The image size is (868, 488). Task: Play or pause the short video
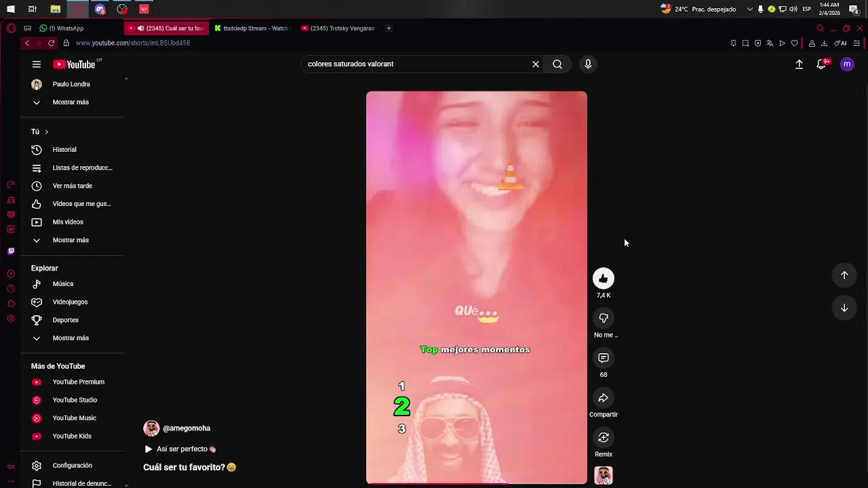tap(477, 287)
